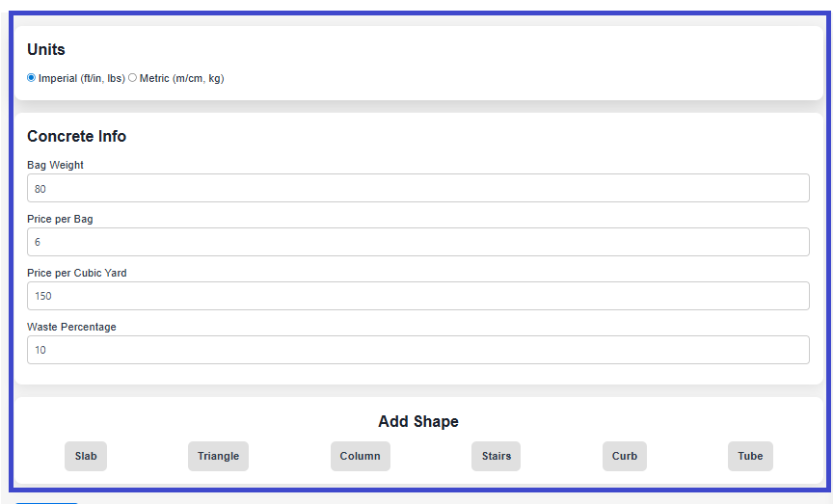Click the partially visible blue button at bottom
This screenshot has height=504, width=833.
tap(46, 502)
